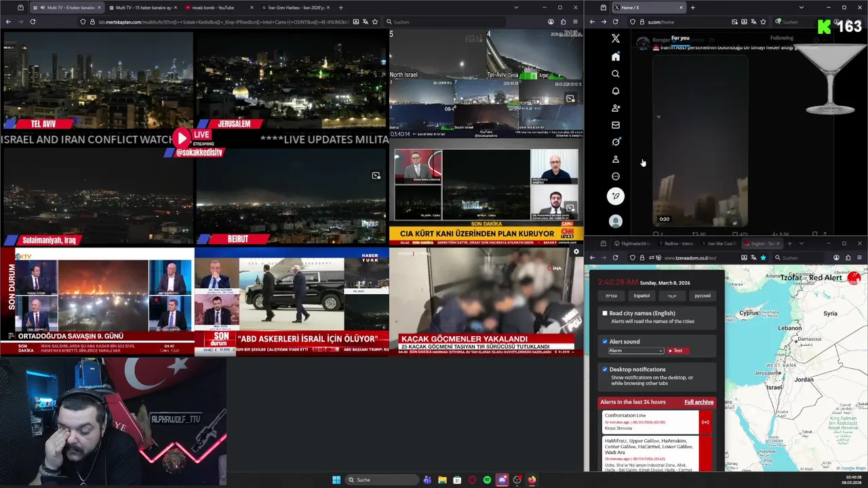Screen dimensions: 868x488
Task: Reload the Multi TV browser page
Action: coord(32,22)
